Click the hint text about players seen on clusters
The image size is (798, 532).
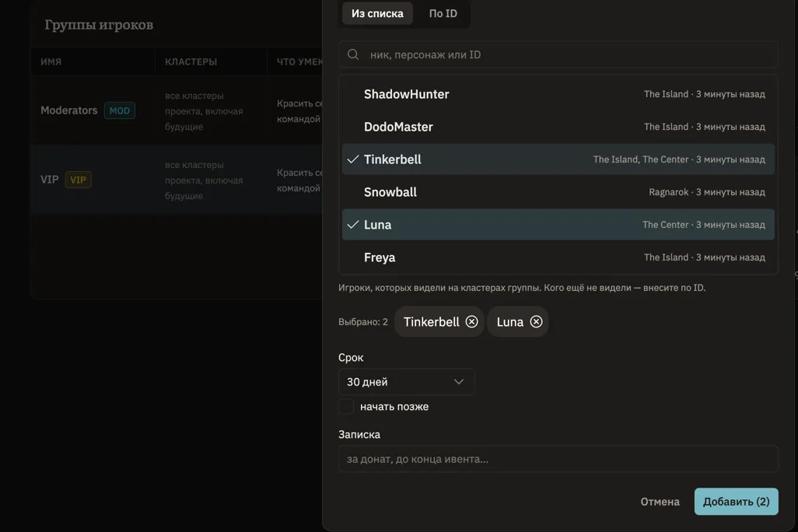522,288
